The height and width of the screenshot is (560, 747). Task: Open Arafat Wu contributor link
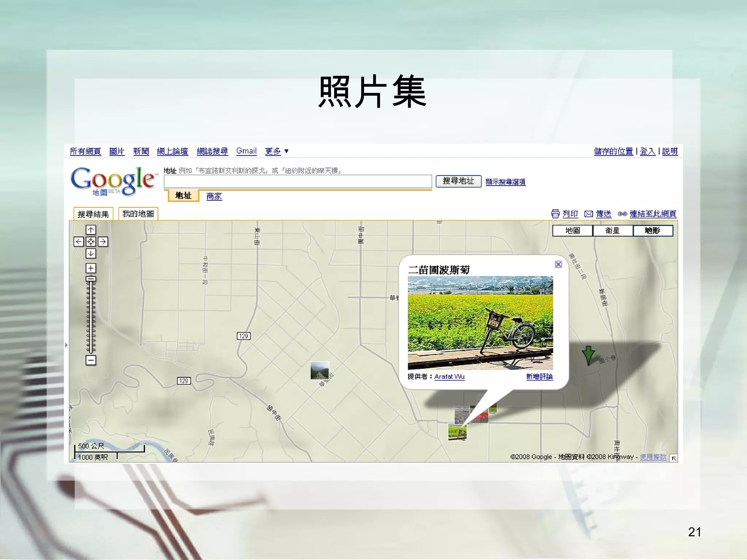point(449,377)
